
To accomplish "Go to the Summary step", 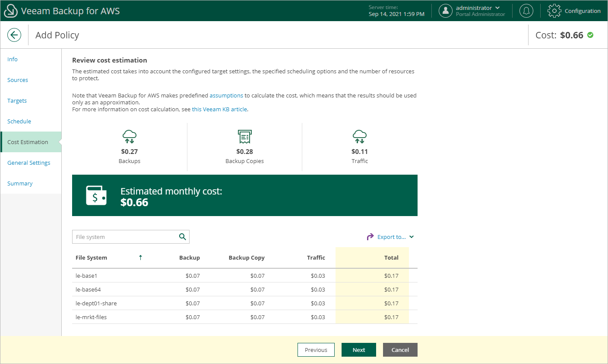I will tap(20, 183).
